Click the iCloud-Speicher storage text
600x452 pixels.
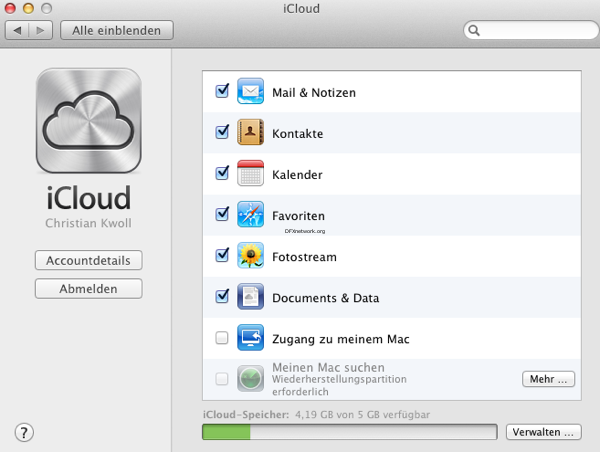pos(316,414)
